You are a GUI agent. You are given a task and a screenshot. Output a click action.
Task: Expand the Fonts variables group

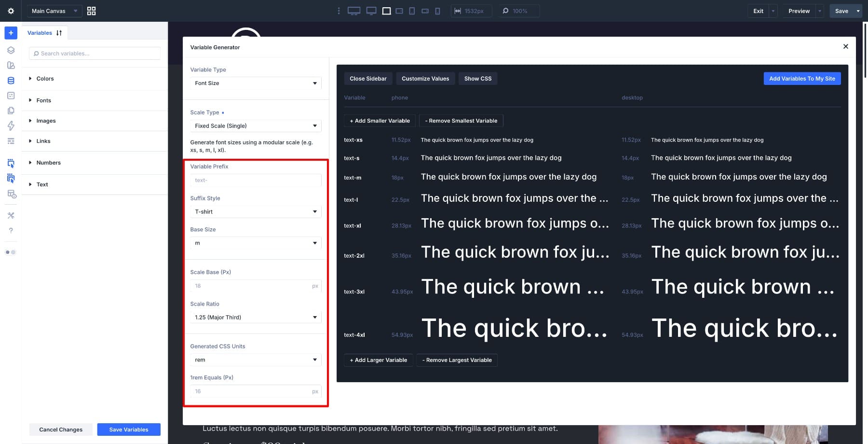click(x=95, y=100)
